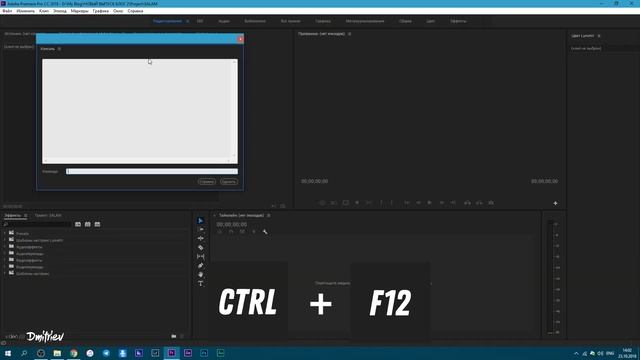The height and width of the screenshot is (360, 640).
Task: Open the Изменить menu
Action: click(25, 11)
